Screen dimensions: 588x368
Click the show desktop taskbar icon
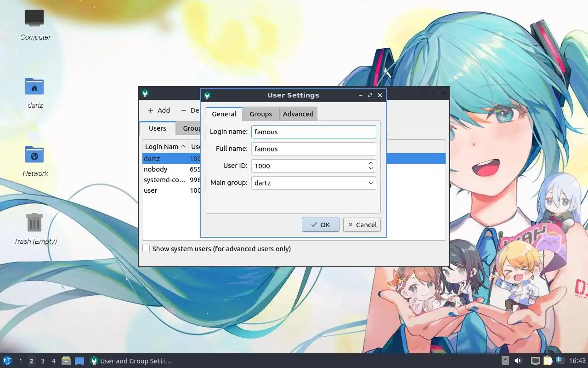(x=79, y=361)
